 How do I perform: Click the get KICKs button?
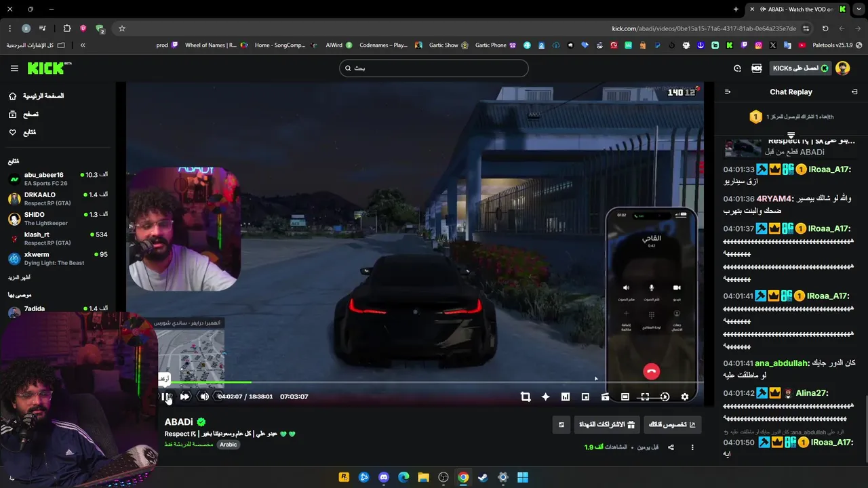pyautogui.click(x=801, y=68)
